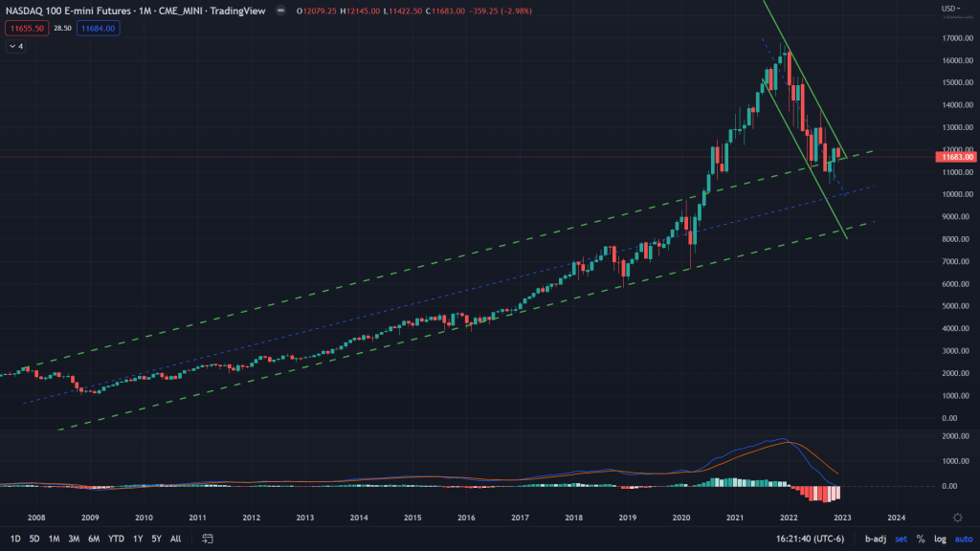This screenshot has width=980, height=551.
Task: Open chart settings gear icon
Action: point(957,517)
